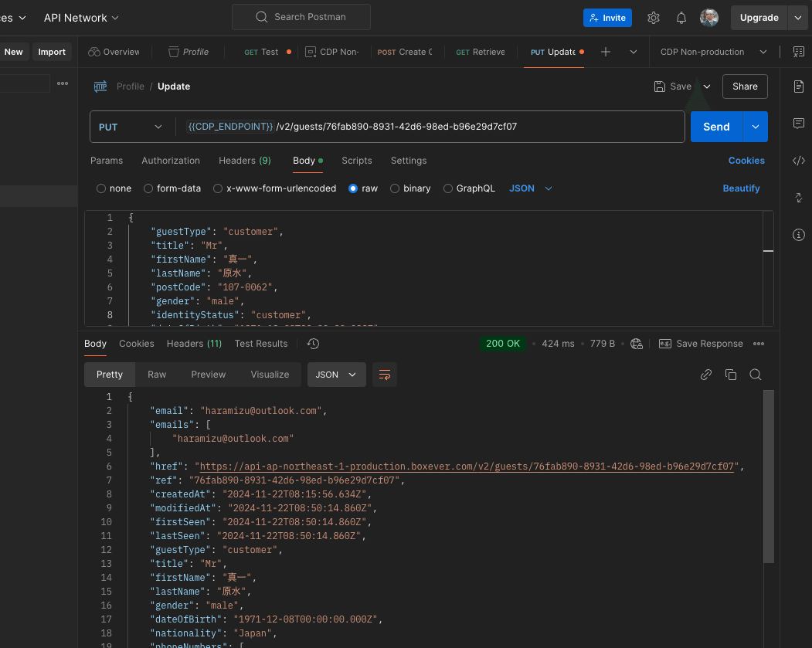Copy the response body with copy icon

731,375
